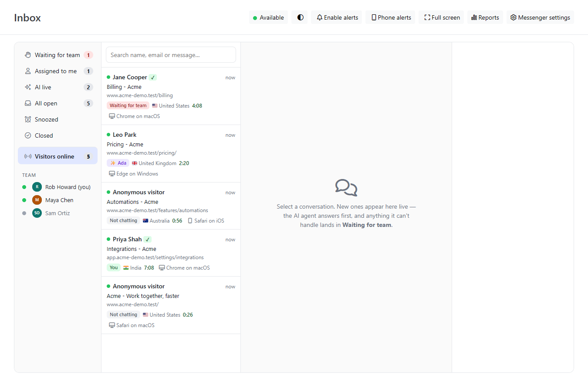Click the Closed checkmark circle icon
This screenshot has height=392, width=588.
[28, 135]
